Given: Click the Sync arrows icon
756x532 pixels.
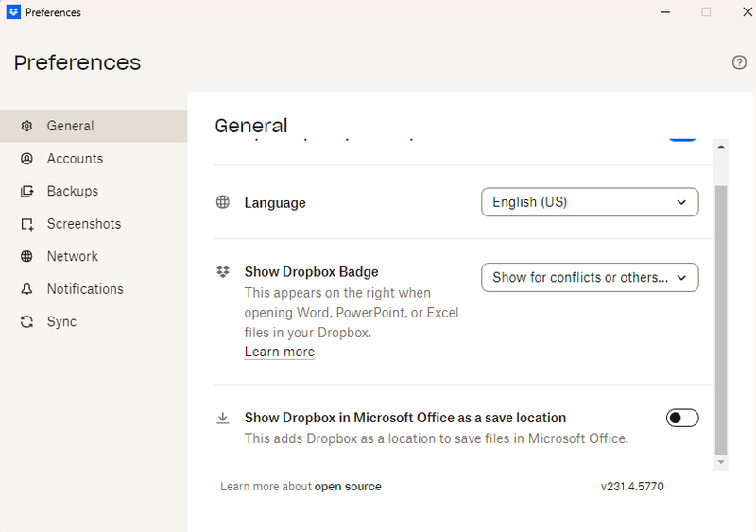Looking at the screenshot, I should click(x=27, y=321).
